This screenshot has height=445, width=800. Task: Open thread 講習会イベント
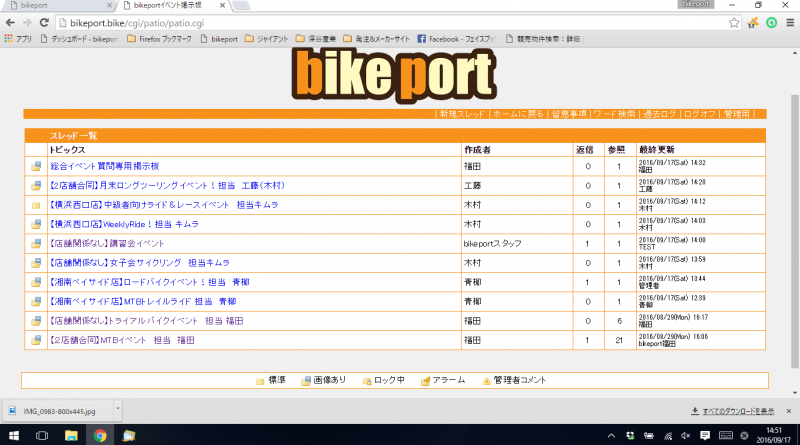107,244
